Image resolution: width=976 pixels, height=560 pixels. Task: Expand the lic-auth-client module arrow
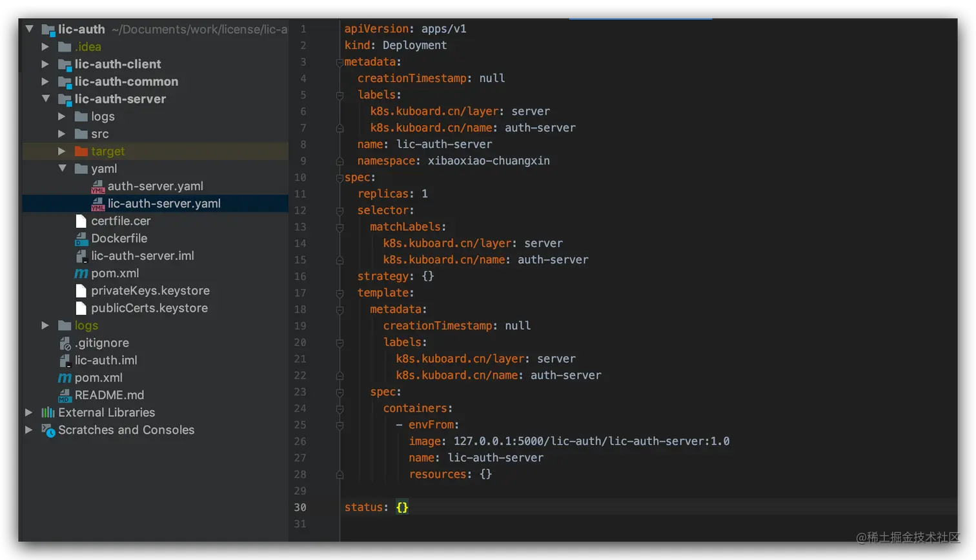click(45, 64)
